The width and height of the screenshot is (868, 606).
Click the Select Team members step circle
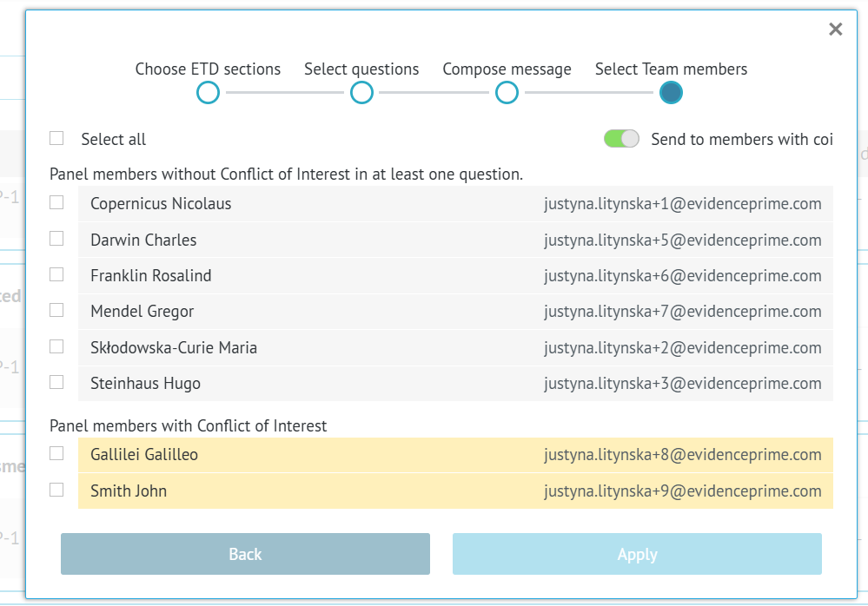(x=671, y=93)
